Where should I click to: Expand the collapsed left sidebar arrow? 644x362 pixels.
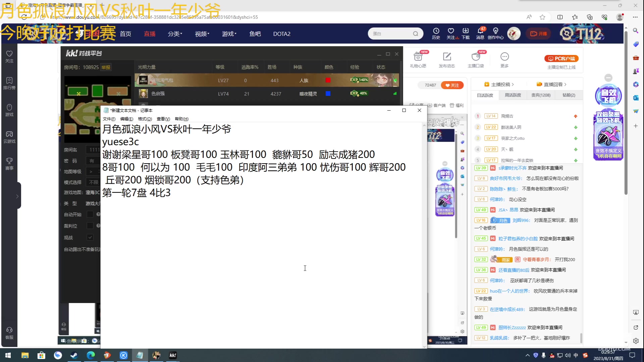click(x=17, y=196)
